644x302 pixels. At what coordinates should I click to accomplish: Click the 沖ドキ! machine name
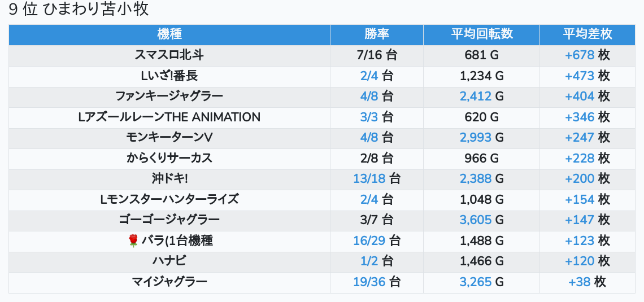(169, 179)
